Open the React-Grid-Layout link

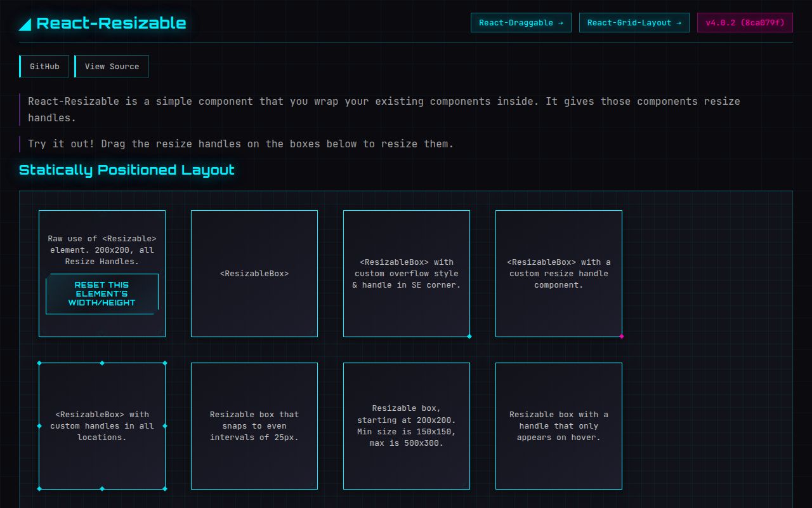[634, 23]
